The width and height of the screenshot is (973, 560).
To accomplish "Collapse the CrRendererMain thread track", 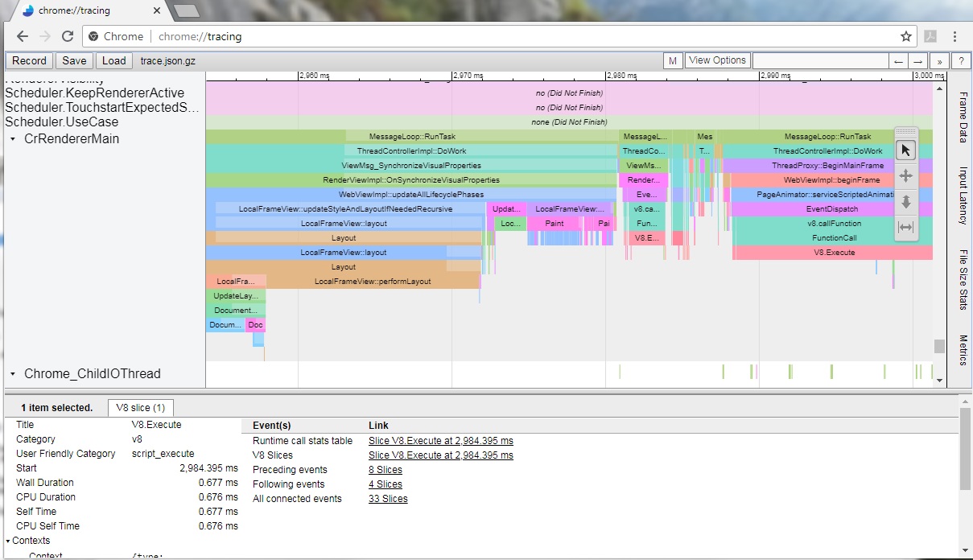I will click(13, 139).
